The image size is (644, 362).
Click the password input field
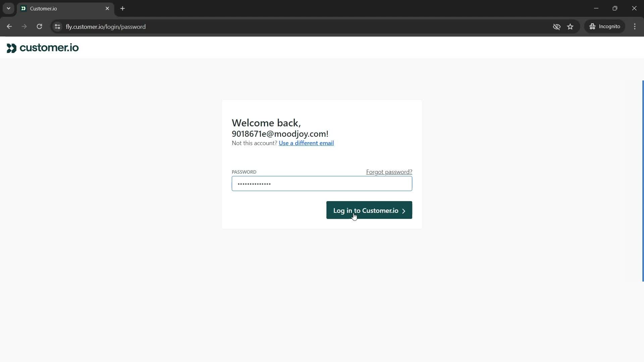coord(322,184)
